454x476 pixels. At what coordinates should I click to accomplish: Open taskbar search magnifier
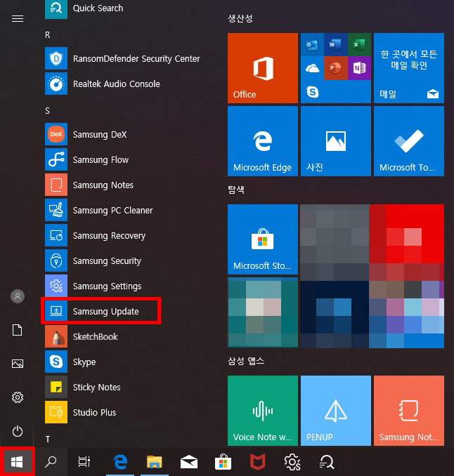coord(51,462)
